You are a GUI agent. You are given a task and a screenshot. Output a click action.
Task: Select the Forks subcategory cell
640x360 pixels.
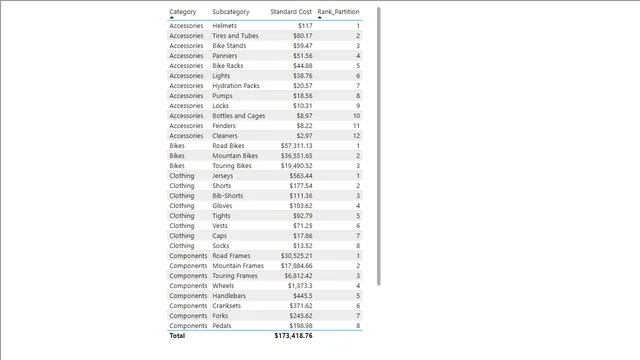220,316
